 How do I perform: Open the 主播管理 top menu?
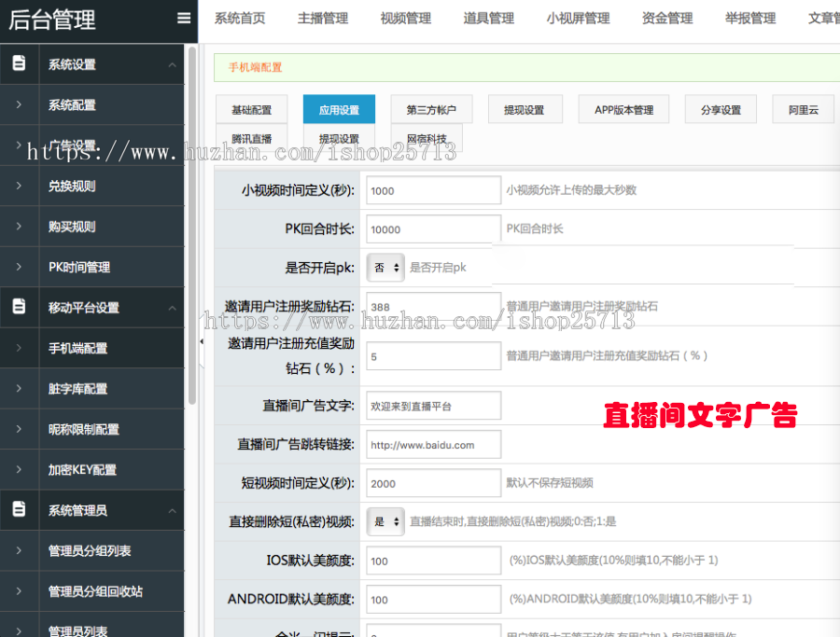[323, 19]
